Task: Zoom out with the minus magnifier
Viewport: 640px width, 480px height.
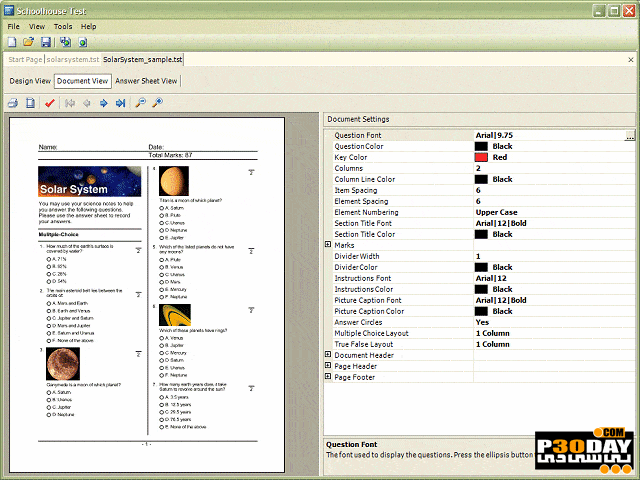Action: (141, 103)
